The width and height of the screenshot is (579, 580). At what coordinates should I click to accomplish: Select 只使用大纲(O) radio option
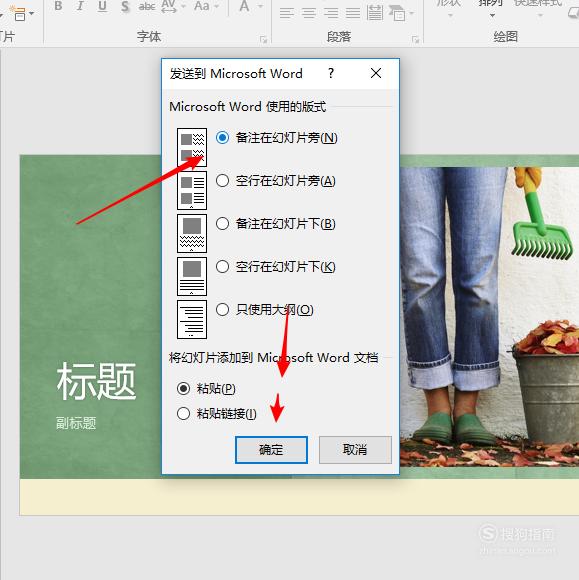click(x=265, y=310)
